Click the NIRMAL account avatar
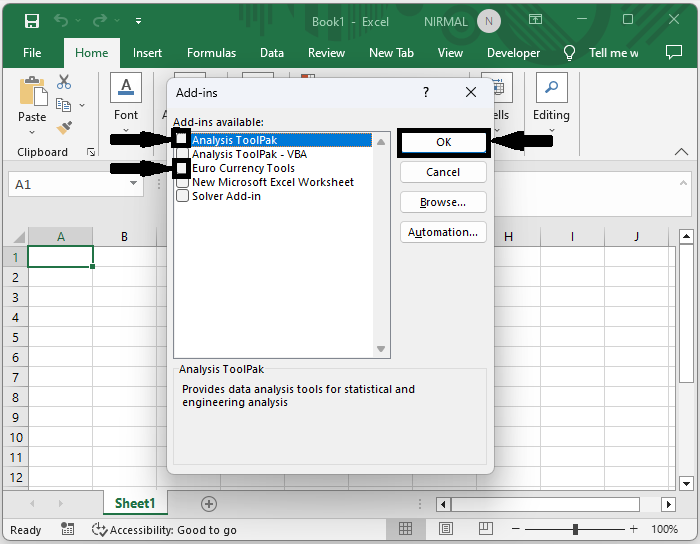The height and width of the screenshot is (546, 700). coord(489,21)
